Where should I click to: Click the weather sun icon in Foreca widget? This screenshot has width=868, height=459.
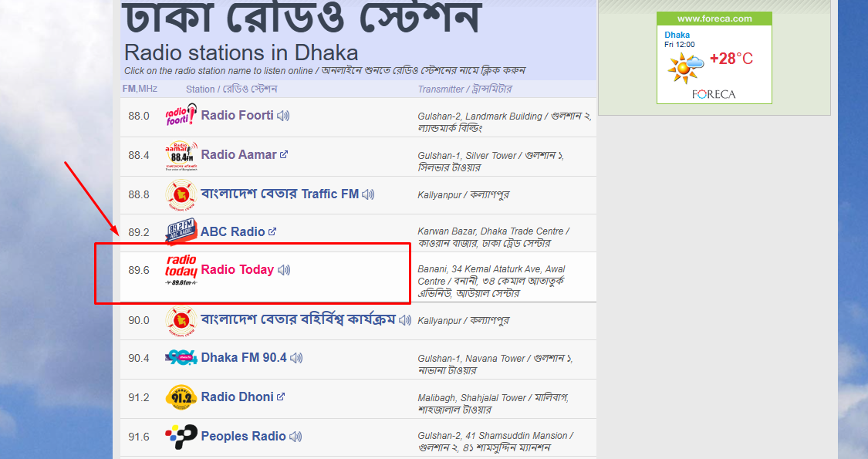pyautogui.click(x=682, y=68)
